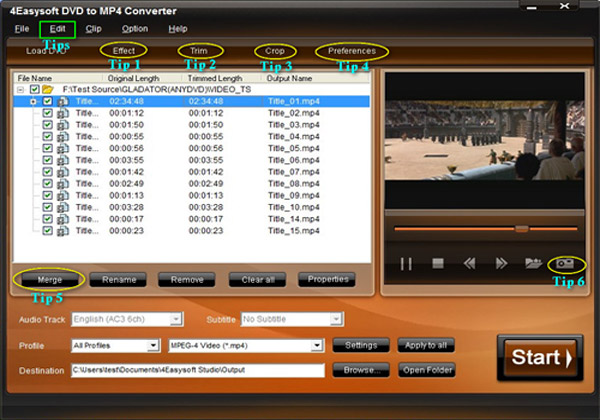Expand the Title_01.mp4 tree node
The height and width of the screenshot is (420, 600).
point(33,102)
